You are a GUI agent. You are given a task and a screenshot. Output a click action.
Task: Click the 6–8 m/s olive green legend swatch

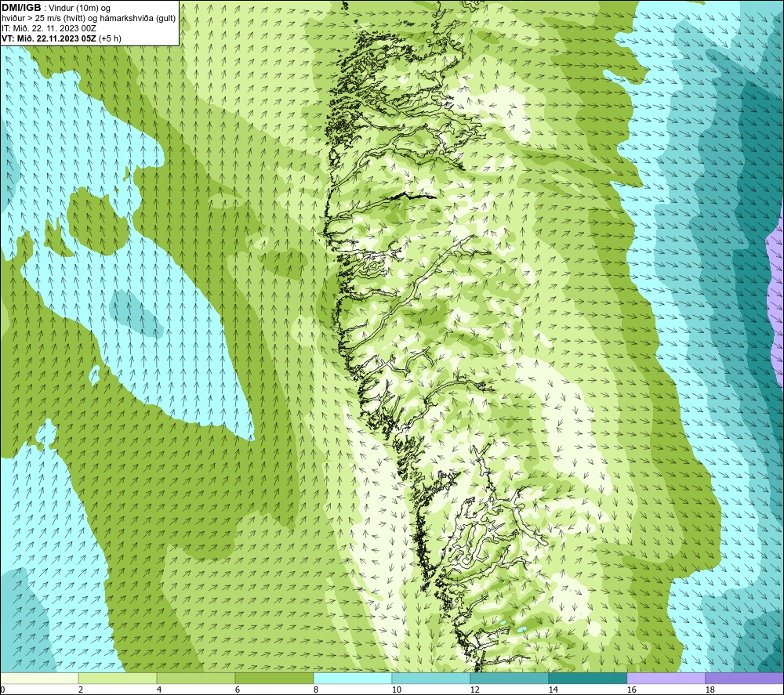point(274,678)
